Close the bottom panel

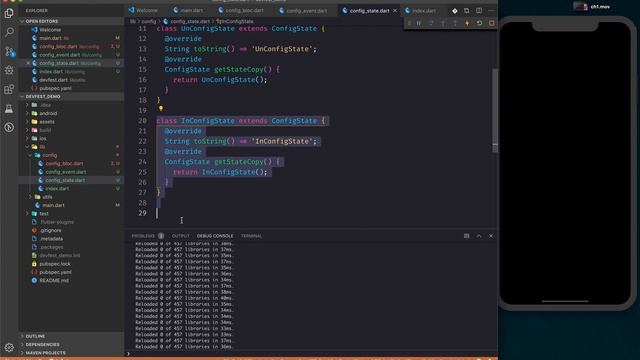[491, 236]
